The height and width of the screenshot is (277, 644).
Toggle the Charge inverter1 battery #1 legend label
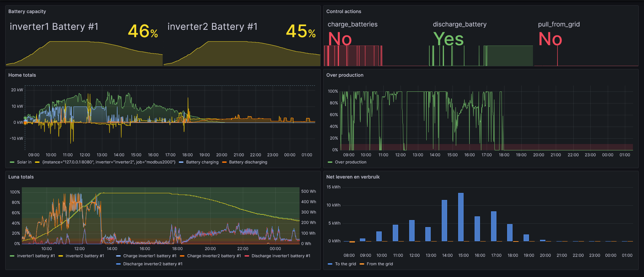tap(150, 256)
